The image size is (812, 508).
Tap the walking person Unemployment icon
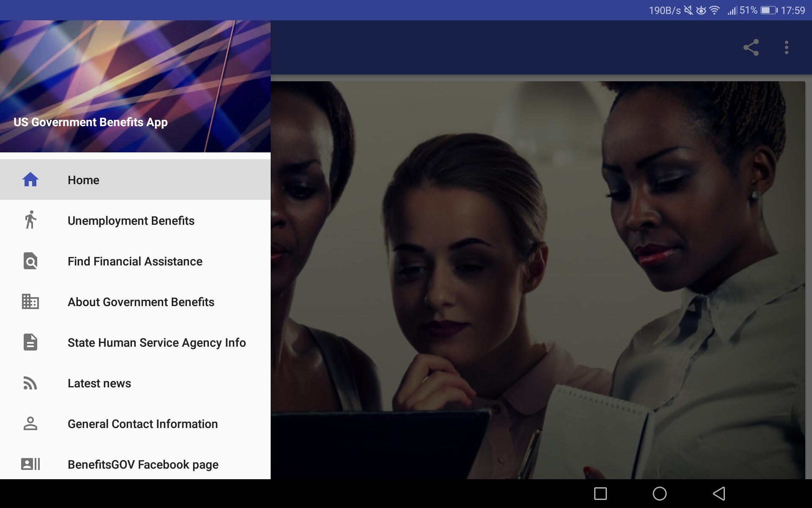coord(30,220)
